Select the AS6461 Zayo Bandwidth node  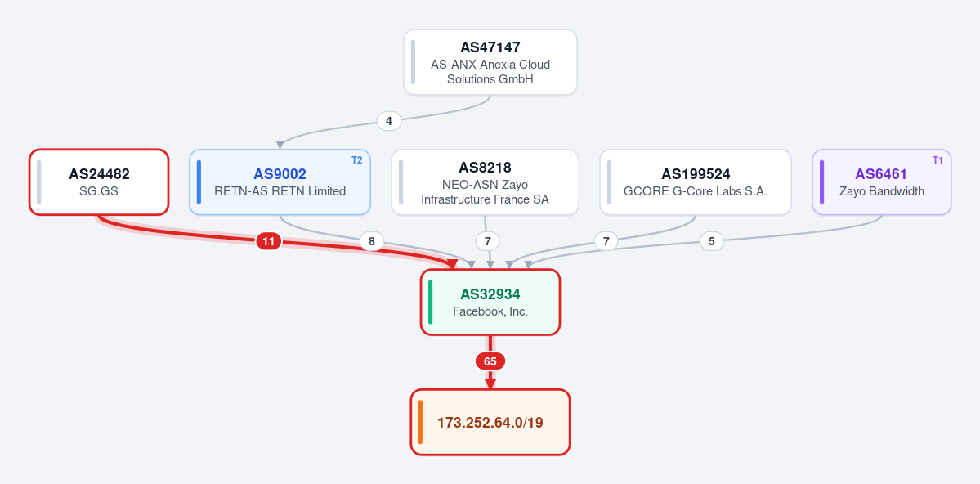coord(882,182)
